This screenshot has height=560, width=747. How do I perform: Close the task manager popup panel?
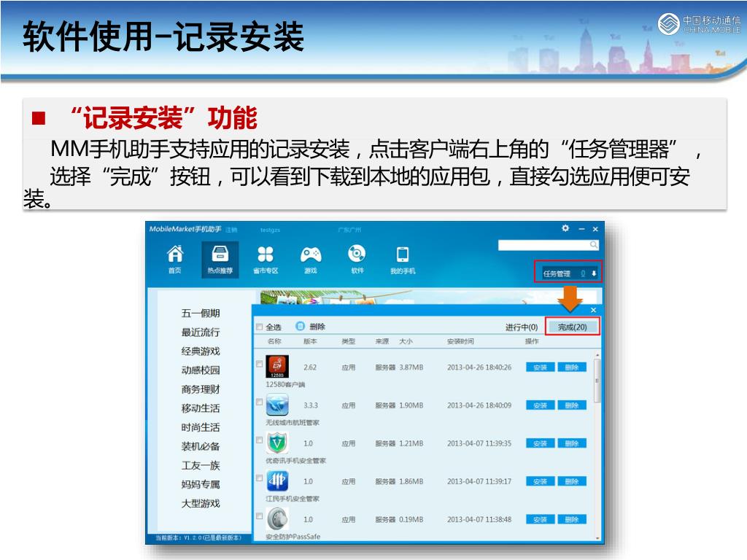point(593,310)
